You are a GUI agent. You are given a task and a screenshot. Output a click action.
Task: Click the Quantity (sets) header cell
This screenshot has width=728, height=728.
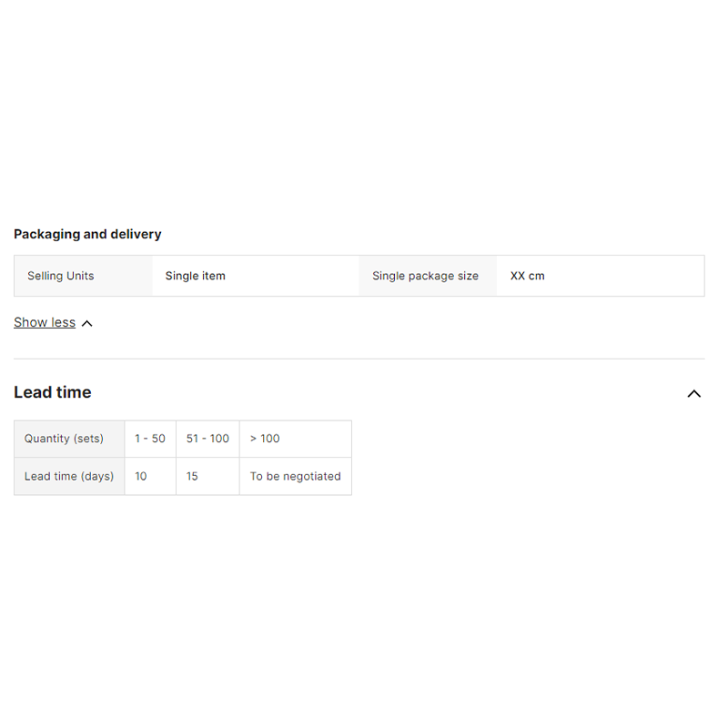click(69, 439)
